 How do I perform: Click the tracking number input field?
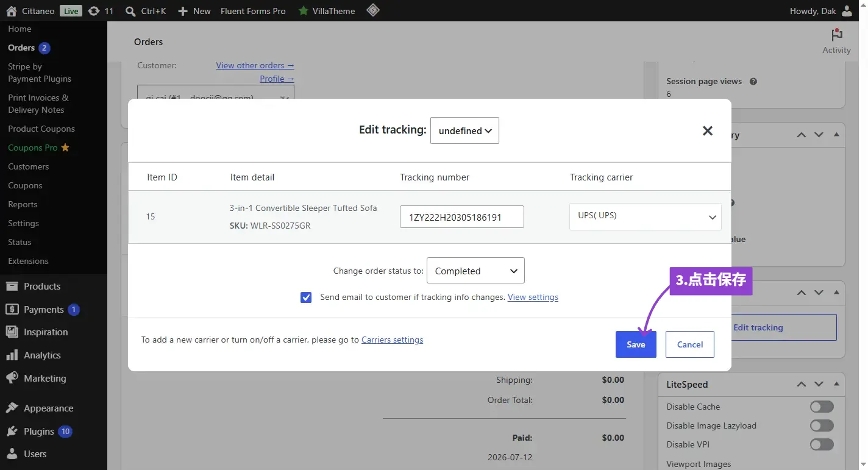click(462, 216)
